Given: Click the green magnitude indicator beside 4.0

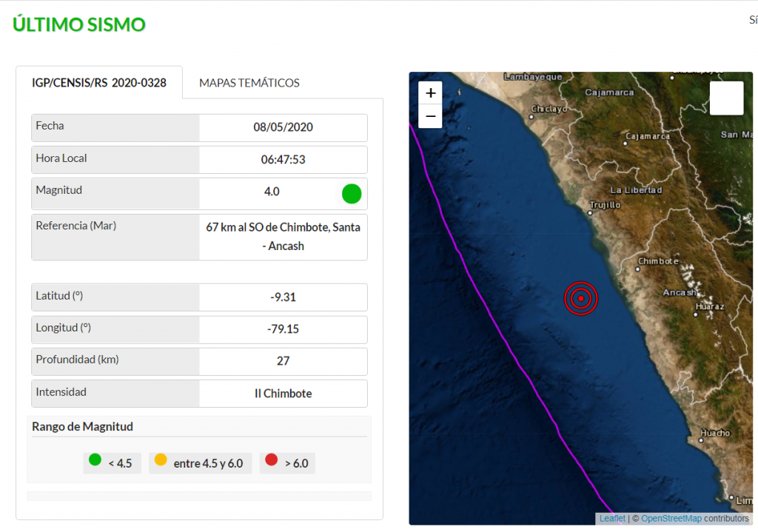Looking at the screenshot, I should (352, 194).
